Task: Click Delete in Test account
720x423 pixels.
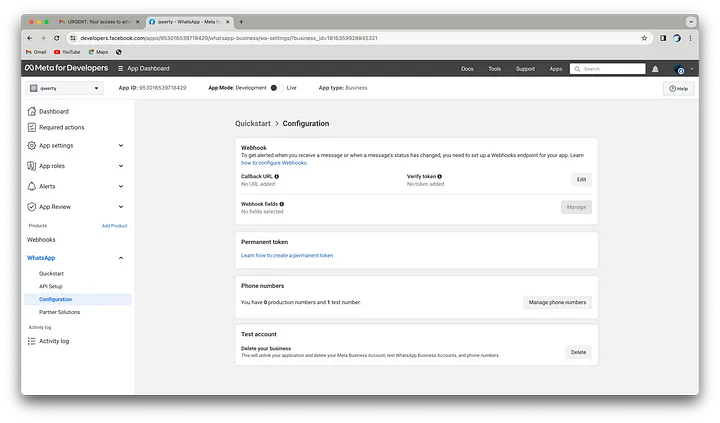Action: click(x=578, y=352)
